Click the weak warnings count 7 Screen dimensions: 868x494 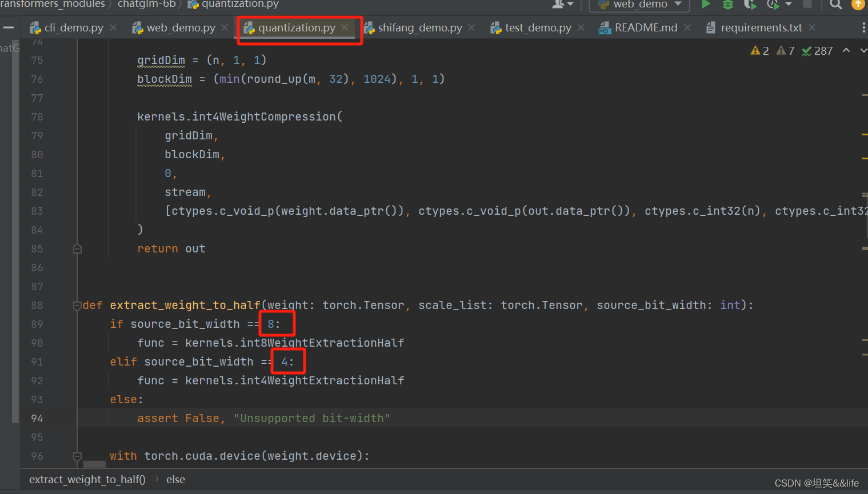click(x=786, y=51)
